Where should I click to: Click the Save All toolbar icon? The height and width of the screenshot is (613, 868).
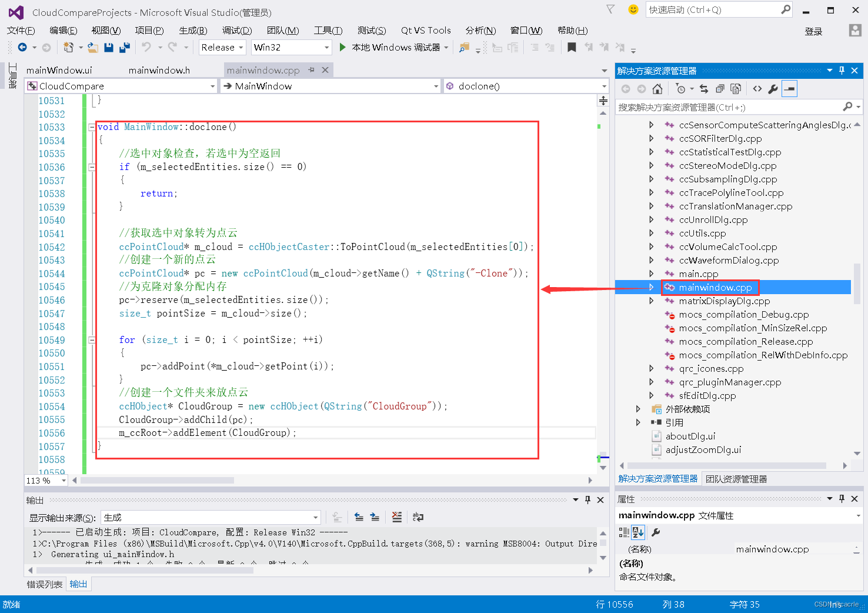124,47
